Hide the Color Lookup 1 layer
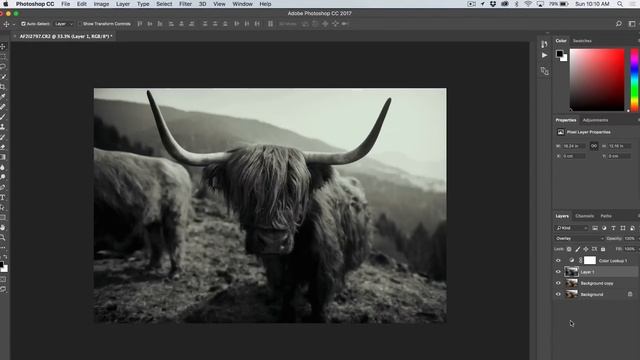The height and width of the screenshot is (360, 640). [558, 261]
